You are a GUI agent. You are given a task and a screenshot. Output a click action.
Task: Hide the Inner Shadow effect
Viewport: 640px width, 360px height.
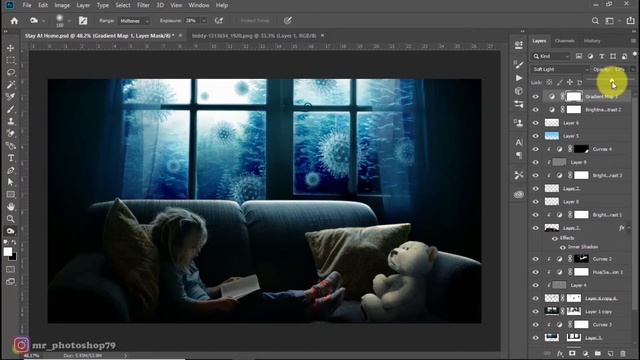[562, 247]
